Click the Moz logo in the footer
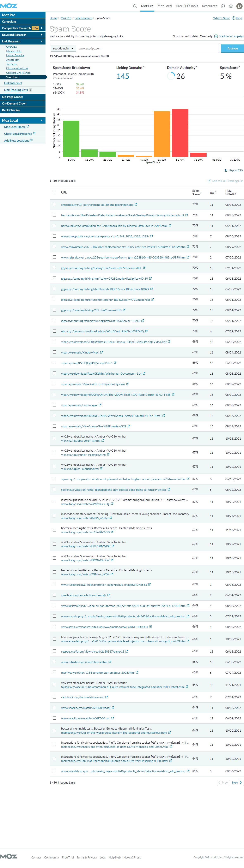The width and height of the screenshot is (244, 868). coord(8,856)
